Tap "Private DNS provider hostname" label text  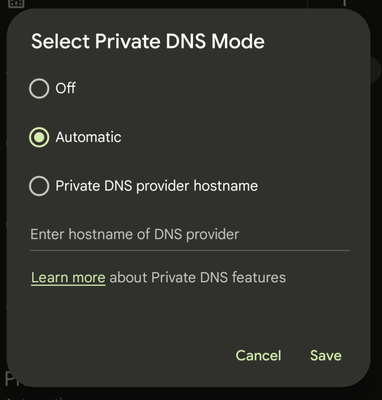[x=157, y=186]
